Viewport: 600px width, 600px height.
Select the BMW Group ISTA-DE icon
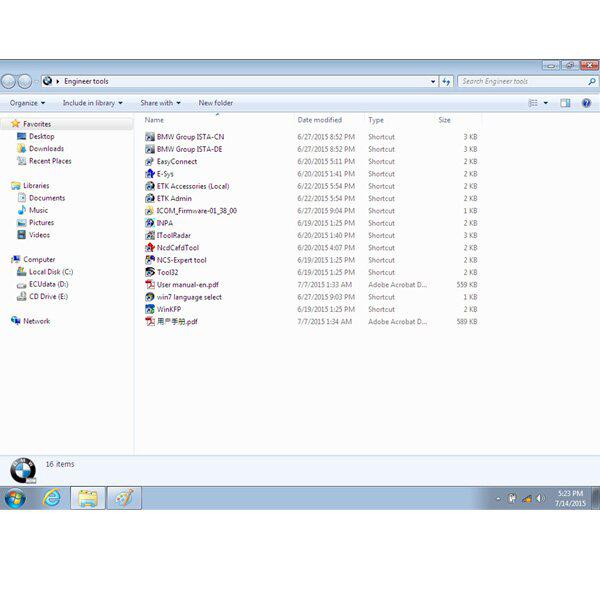(x=150, y=149)
